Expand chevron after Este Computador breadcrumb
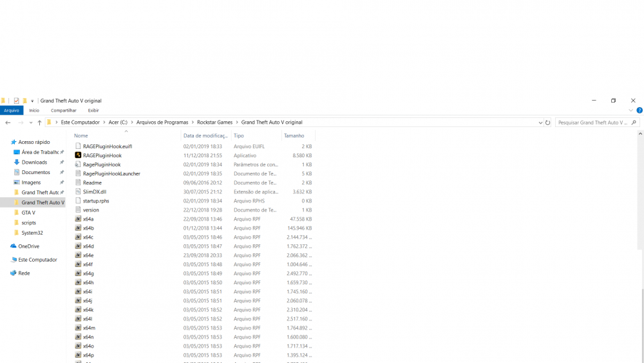 click(104, 123)
